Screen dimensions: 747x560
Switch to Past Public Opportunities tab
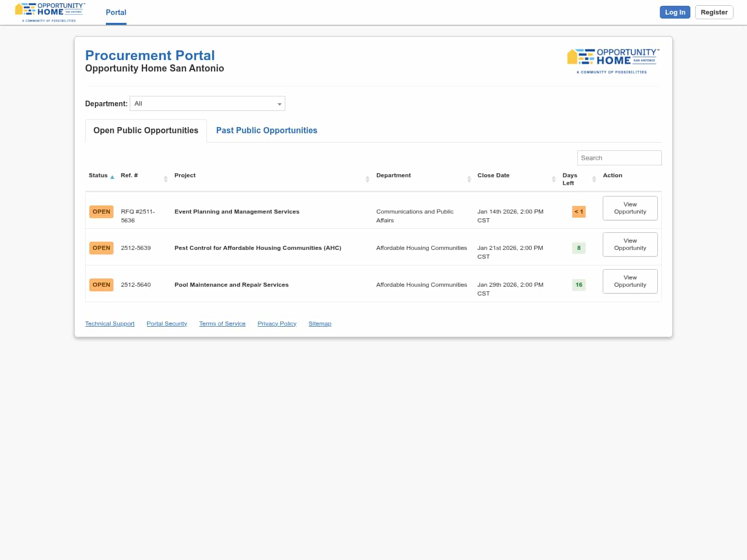(266, 131)
